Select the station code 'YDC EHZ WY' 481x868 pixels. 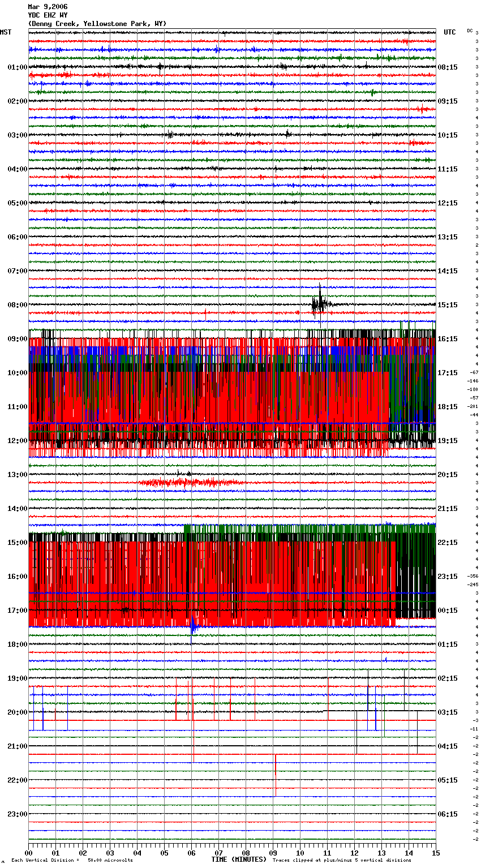pyautogui.click(x=48, y=15)
